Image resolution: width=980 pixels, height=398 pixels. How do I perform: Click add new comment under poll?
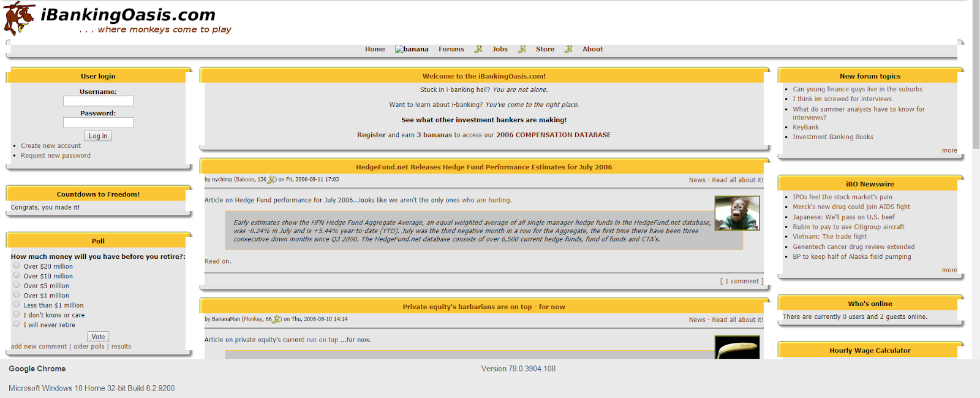coord(39,346)
